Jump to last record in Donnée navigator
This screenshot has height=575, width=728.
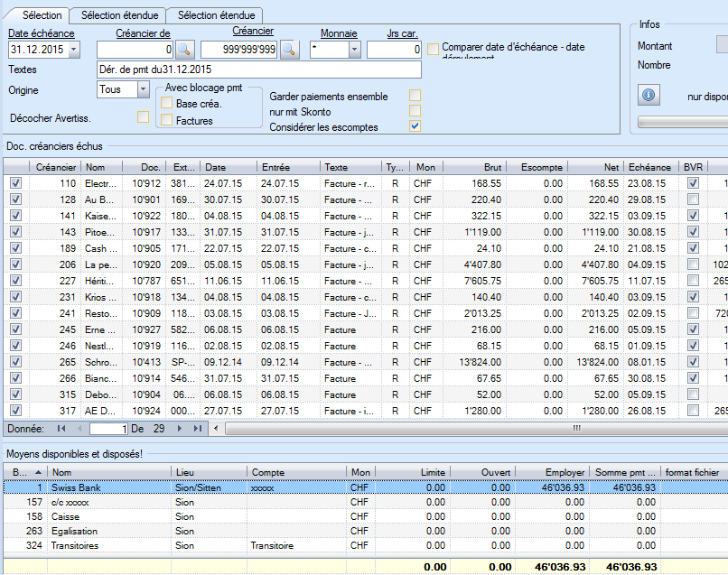click(197, 429)
